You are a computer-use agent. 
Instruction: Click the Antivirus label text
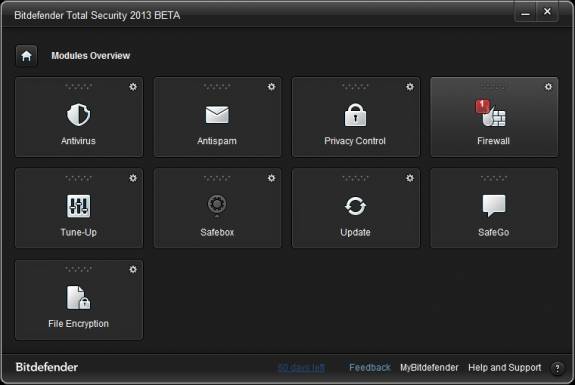click(78, 141)
